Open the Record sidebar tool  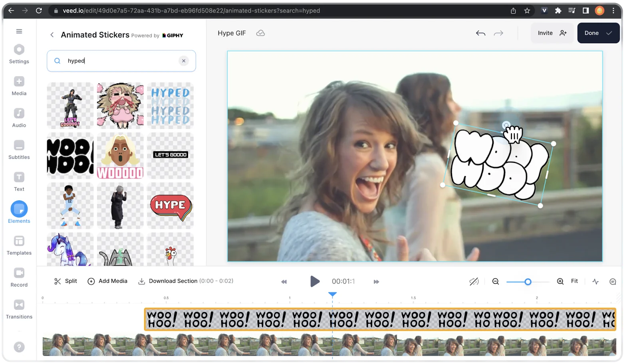(19, 277)
